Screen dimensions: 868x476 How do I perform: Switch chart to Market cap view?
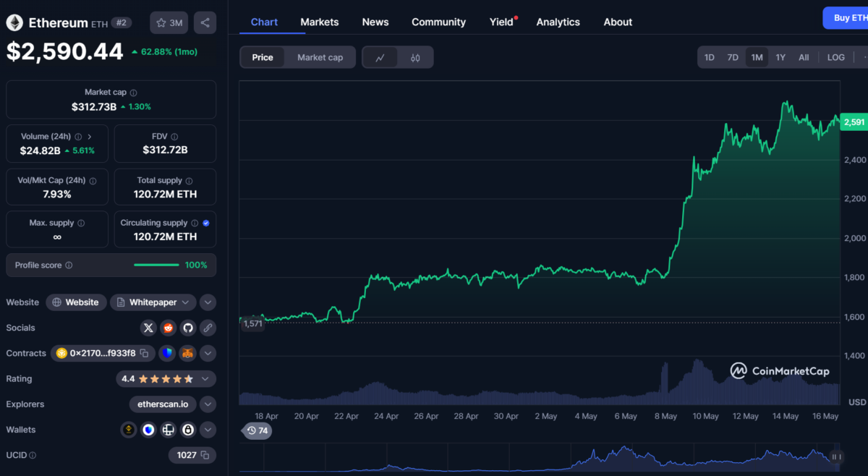[x=320, y=57]
